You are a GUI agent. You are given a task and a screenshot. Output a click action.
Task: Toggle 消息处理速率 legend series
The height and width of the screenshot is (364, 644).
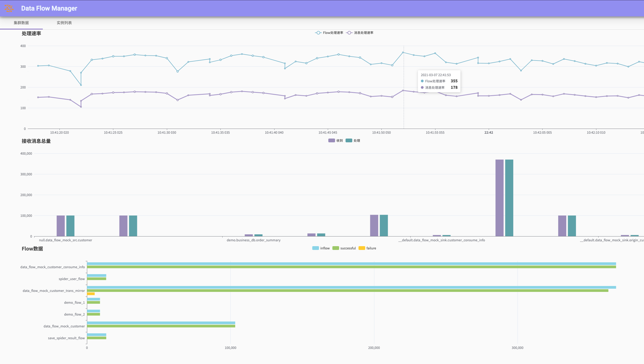tap(360, 33)
